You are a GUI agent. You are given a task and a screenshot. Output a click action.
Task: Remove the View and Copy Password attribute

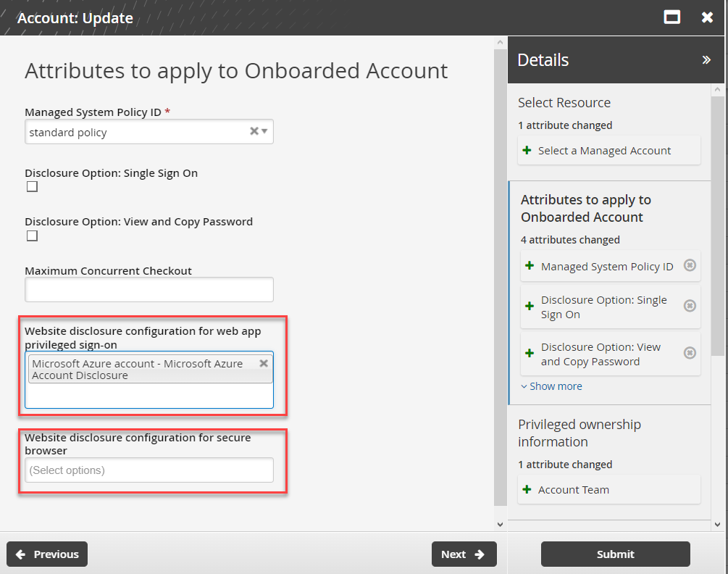[x=690, y=353]
